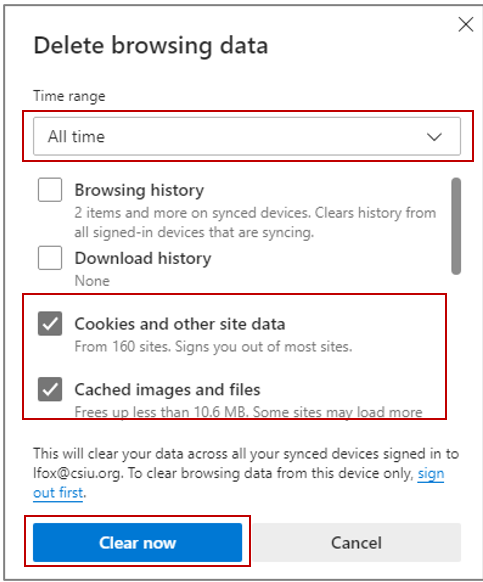Click the Cancel button
The image size is (483, 582).
pos(356,542)
